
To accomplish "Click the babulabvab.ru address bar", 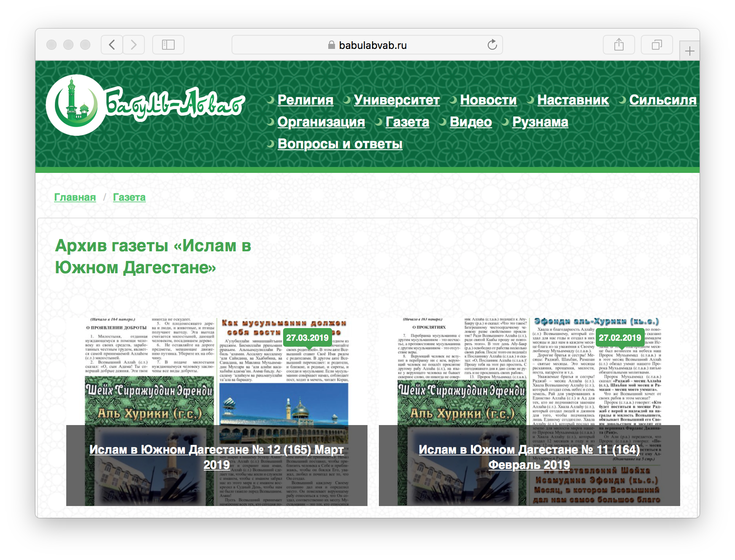I will (367, 45).
